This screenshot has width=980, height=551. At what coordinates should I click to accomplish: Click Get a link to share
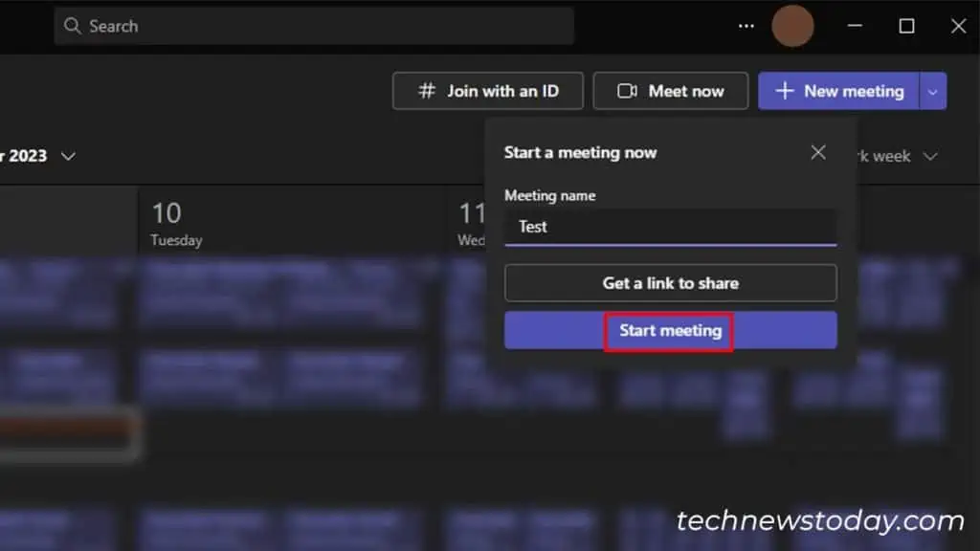(x=670, y=283)
